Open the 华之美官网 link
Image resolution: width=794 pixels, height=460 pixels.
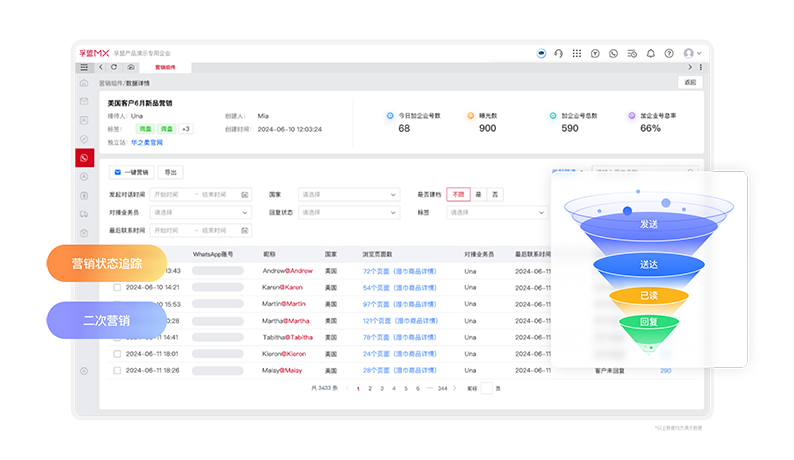click(x=146, y=142)
